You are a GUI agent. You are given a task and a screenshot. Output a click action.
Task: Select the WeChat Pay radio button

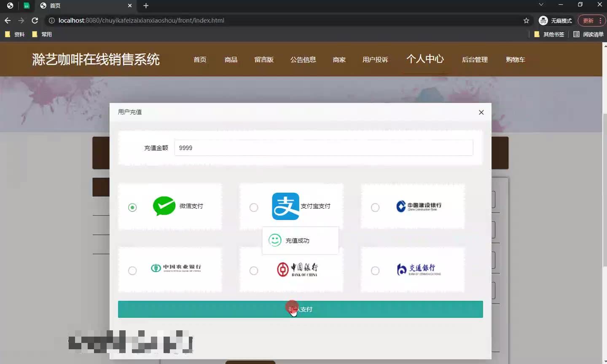pos(132,207)
